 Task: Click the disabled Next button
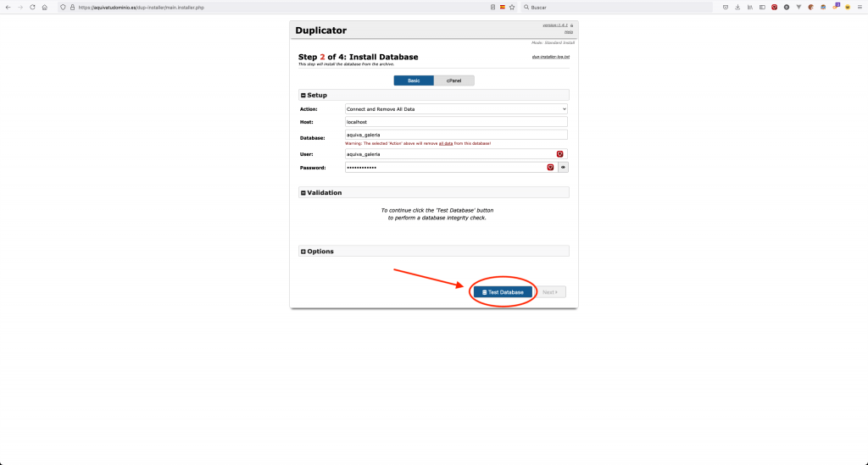[550, 292]
